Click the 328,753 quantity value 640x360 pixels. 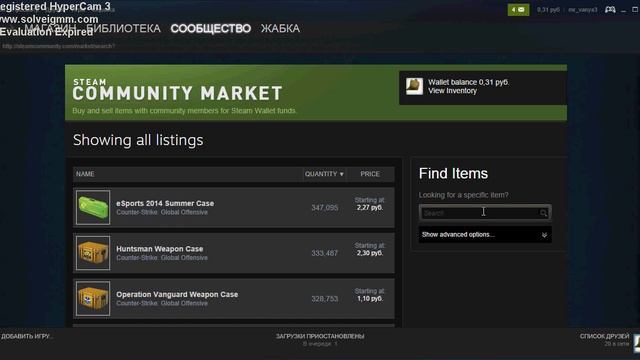coord(324,299)
